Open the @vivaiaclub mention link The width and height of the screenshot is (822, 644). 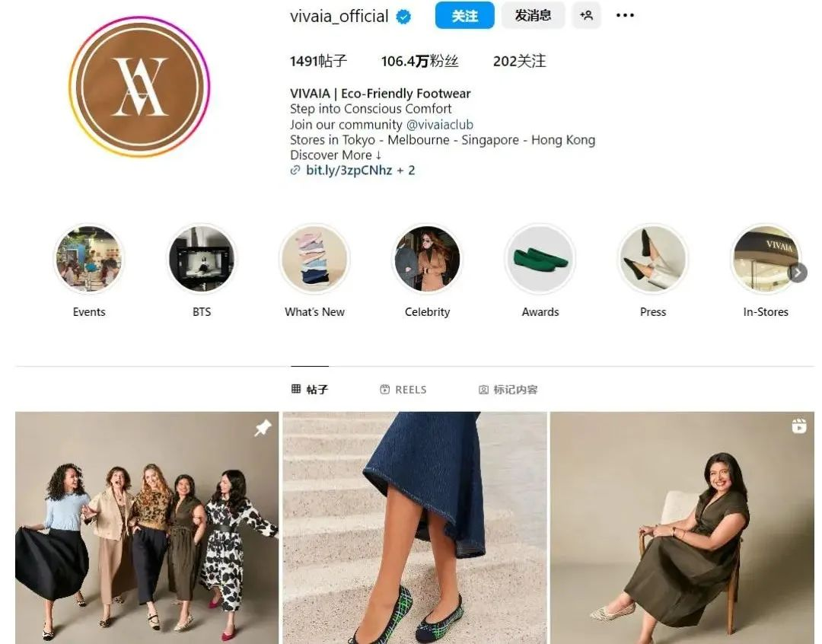pos(440,125)
